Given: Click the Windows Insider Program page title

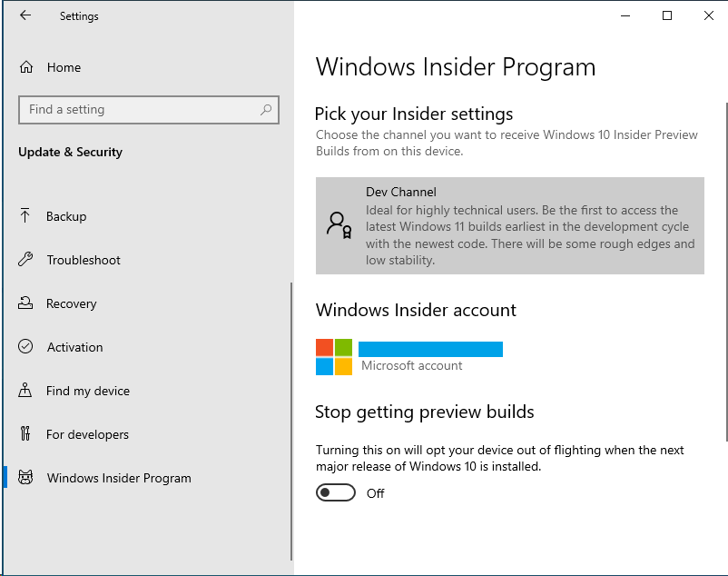Looking at the screenshot, I should [x=456, y=67].
